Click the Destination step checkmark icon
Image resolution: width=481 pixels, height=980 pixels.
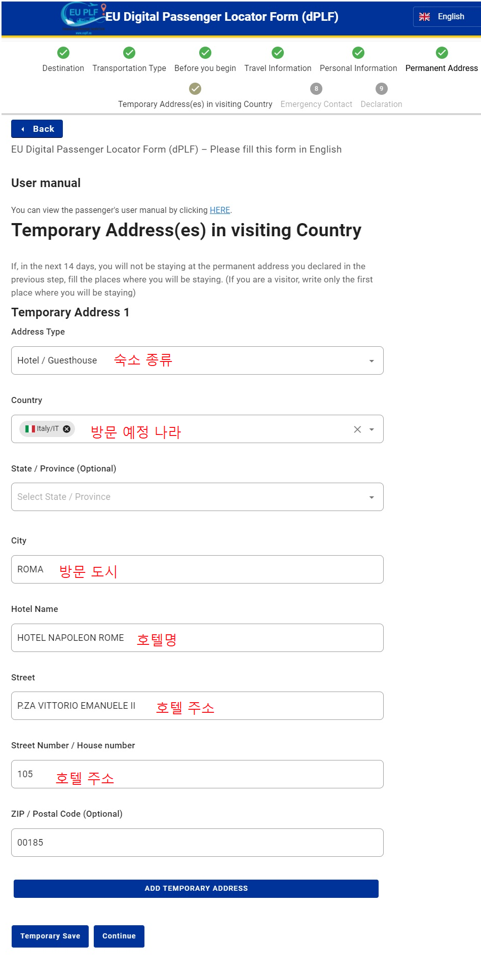coord(63,53)
